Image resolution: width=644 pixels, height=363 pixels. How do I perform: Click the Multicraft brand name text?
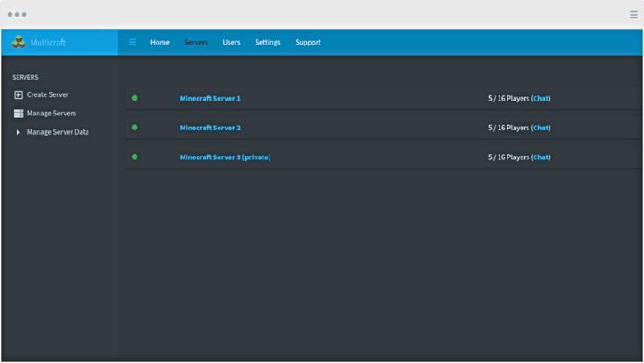click(47, 43)
